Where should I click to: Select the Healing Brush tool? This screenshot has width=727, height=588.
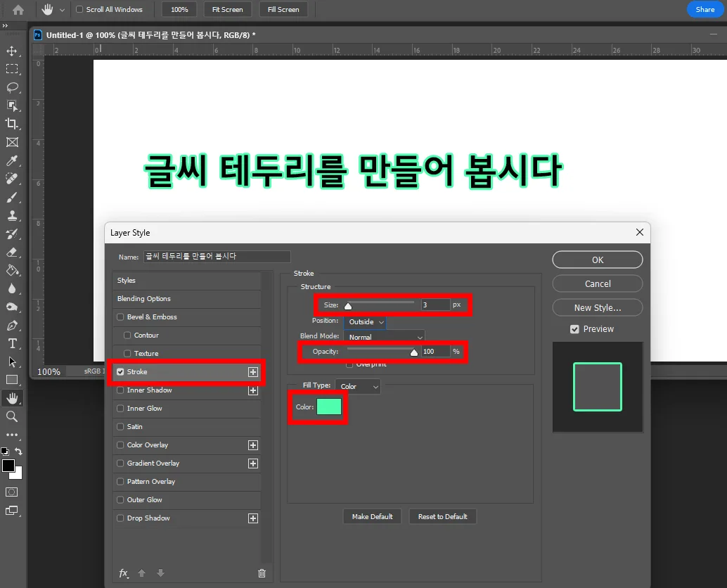point(11,179)
